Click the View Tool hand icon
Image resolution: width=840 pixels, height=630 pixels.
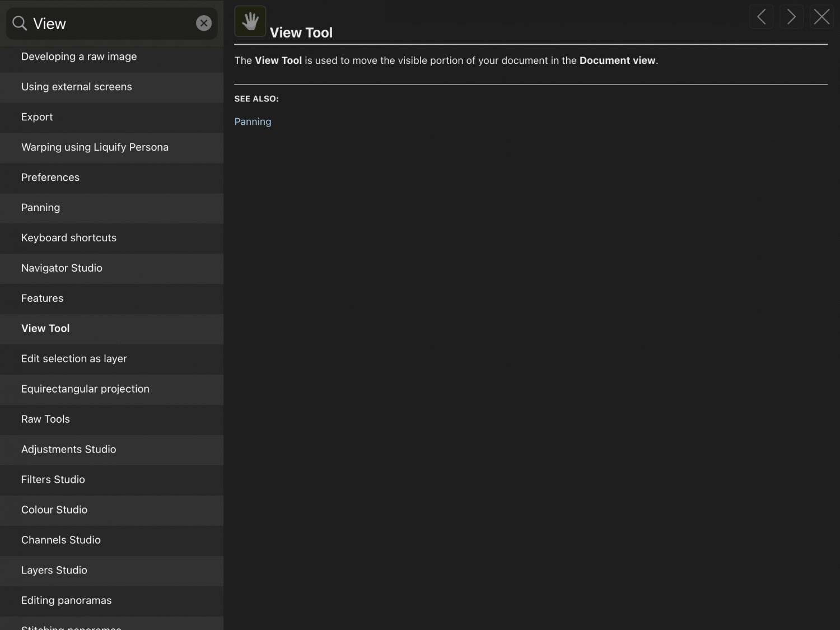click(x=250, y=21)
